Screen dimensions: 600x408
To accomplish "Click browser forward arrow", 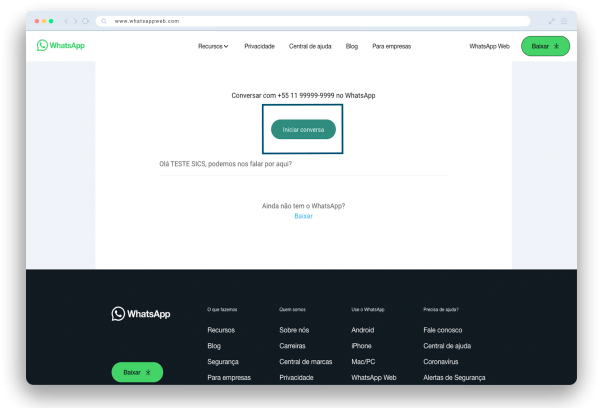I will coord(75,21).
